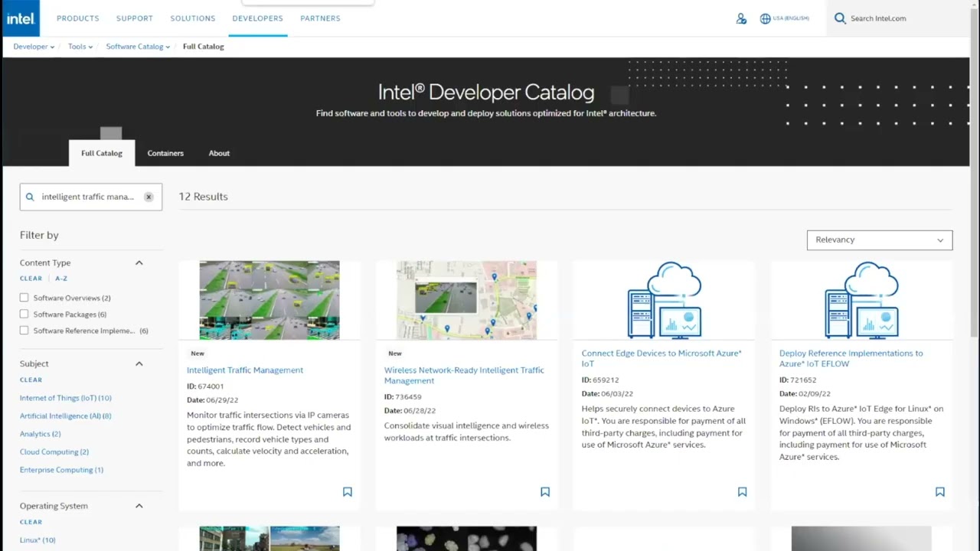Open the Partners menu

click(320, 18)
